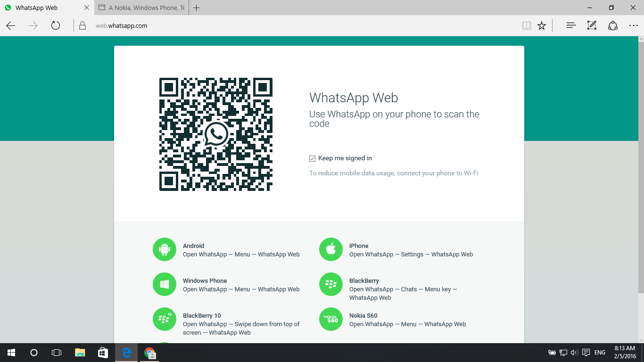This screenshot has height=362, width=644.
Task: Click the padlock site security icon
Action: pos(83,26)
